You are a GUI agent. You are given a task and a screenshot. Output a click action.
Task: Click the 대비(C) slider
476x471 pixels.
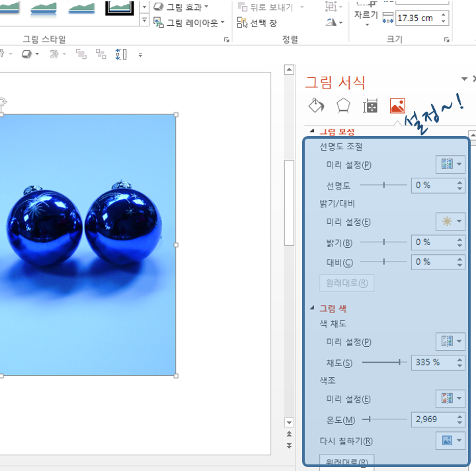coord(383,262)
